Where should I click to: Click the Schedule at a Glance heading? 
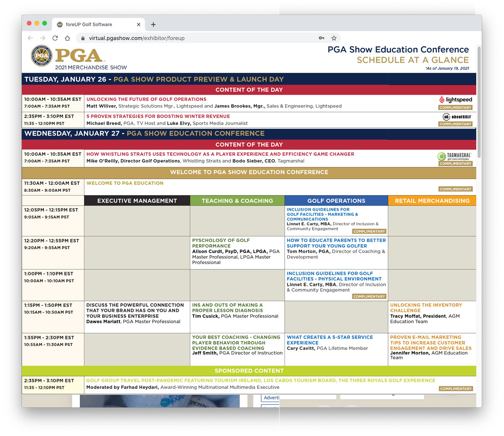click(413, 60)
